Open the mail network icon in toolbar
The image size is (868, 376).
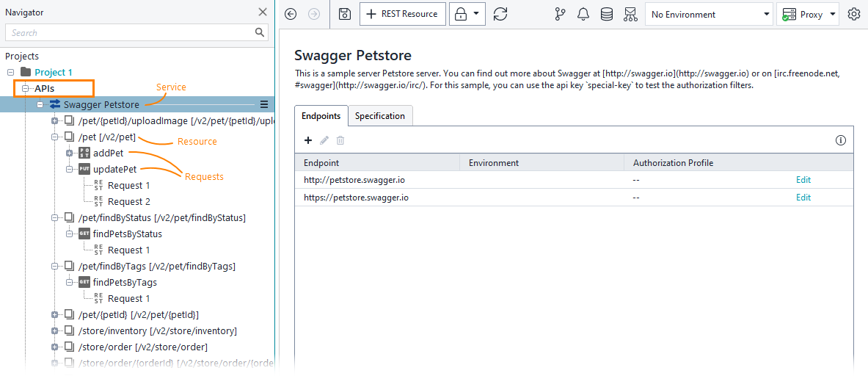(630, 15)
